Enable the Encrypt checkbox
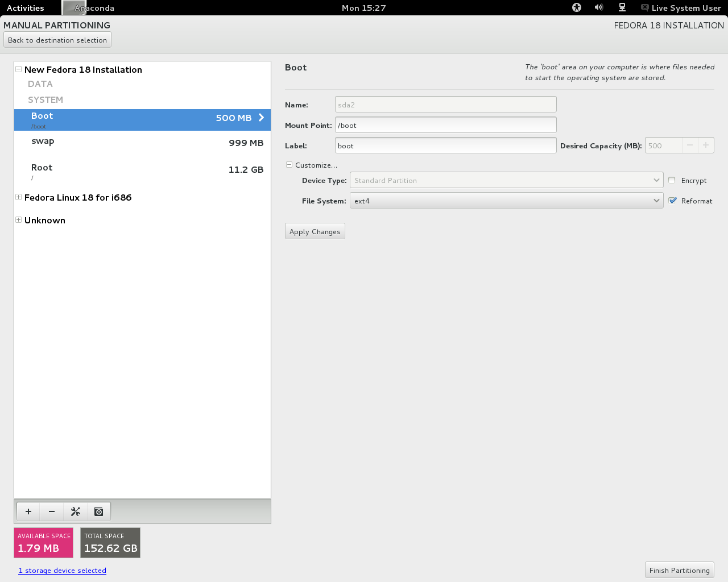Screen dimensions: 728x582 point(672,180)
